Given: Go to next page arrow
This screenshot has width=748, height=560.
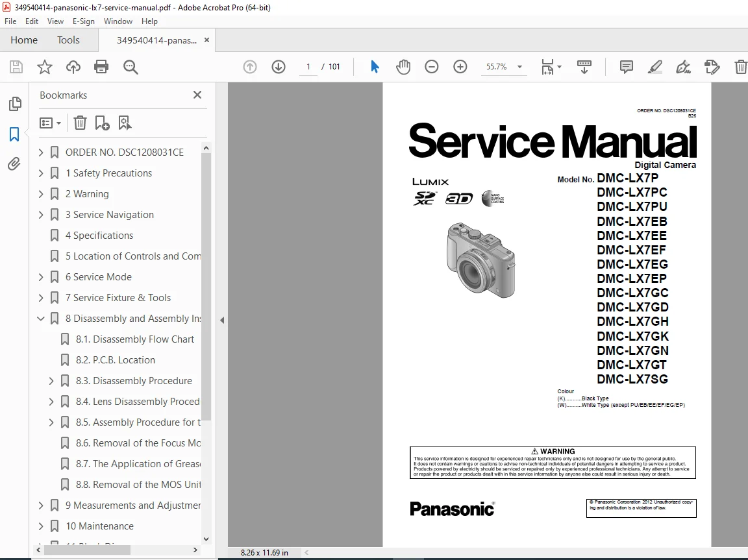Looking at the screenshot, I should [x=279, y=67].
